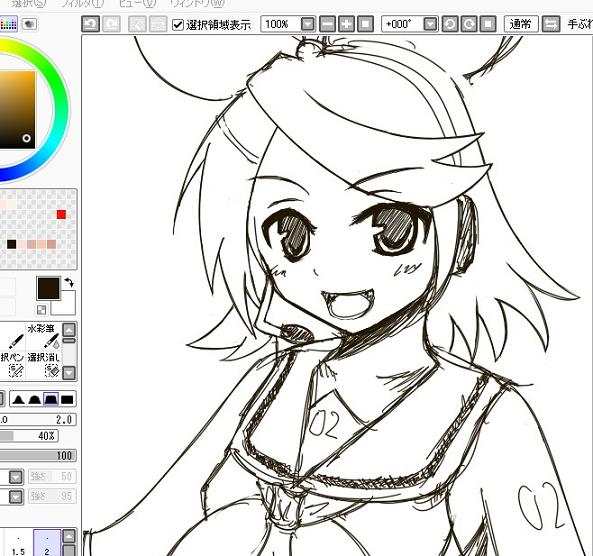Choose the rounded dome brush edge shape
This screenshot has height=556, width=593.
pyautogui.click(x=34, y=399)
